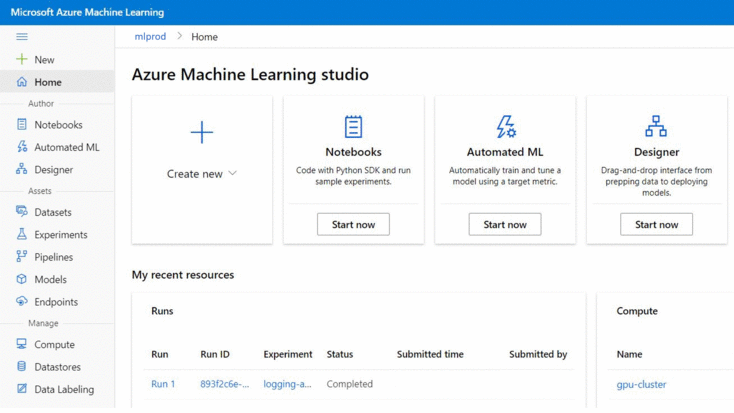
Task: Expand the Create new dropdown
Action: [202, 174]
